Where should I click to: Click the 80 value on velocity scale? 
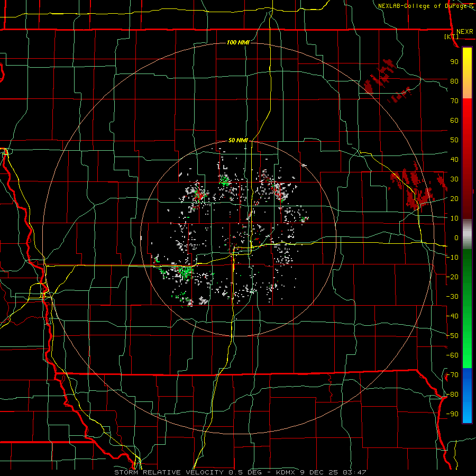454,81
